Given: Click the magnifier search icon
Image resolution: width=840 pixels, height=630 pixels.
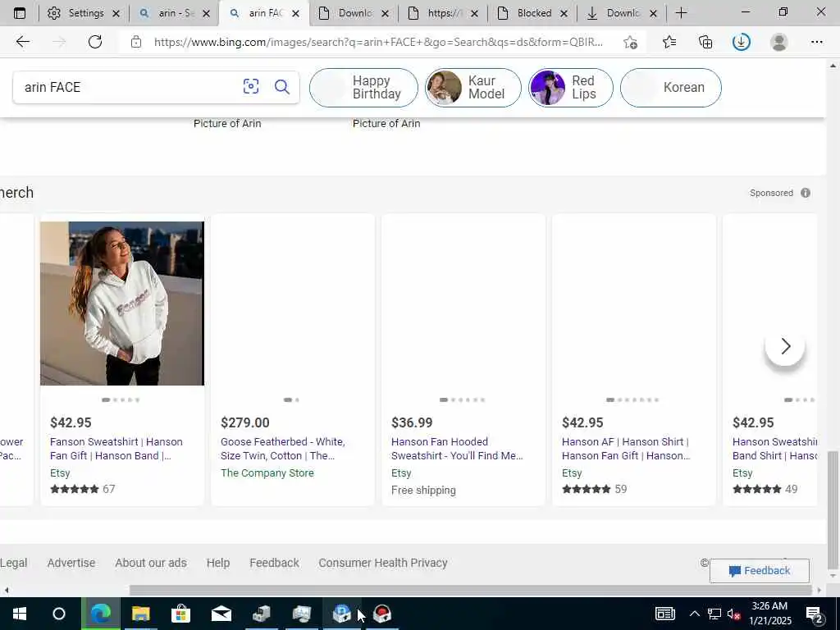Looking at the screenshot, I should (x=282, y=86).
